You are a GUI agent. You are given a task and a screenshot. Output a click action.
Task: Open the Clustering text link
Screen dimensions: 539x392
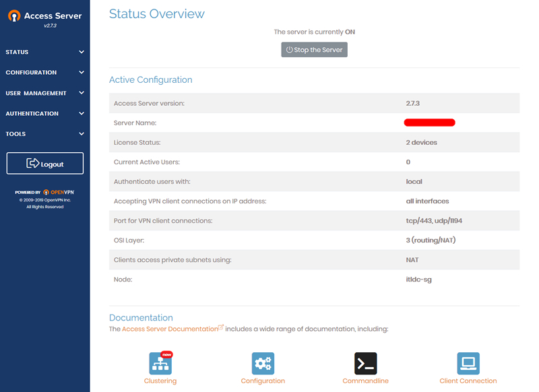click(x=160, y=381)
